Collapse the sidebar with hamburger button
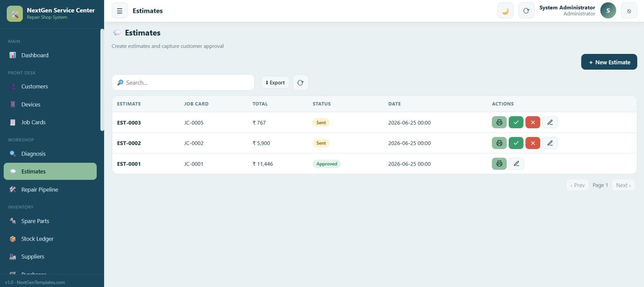Image resolution: width=644 pixels, height=287 pixels. [x=120, y=11]
